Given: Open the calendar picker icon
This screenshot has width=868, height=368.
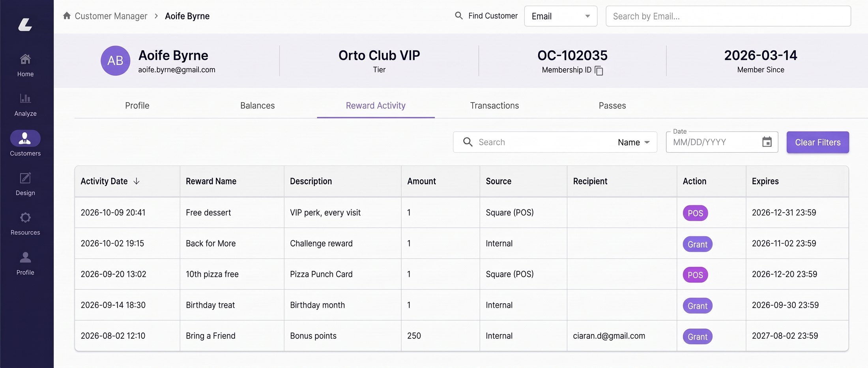Looking at the screenshot, I should pyautogui.click(x=767, y=142).
